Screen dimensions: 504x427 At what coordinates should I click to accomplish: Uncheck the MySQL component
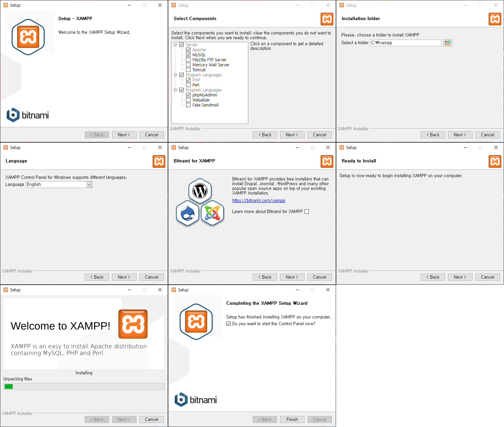pyautogui.click(x=188, y=55)
